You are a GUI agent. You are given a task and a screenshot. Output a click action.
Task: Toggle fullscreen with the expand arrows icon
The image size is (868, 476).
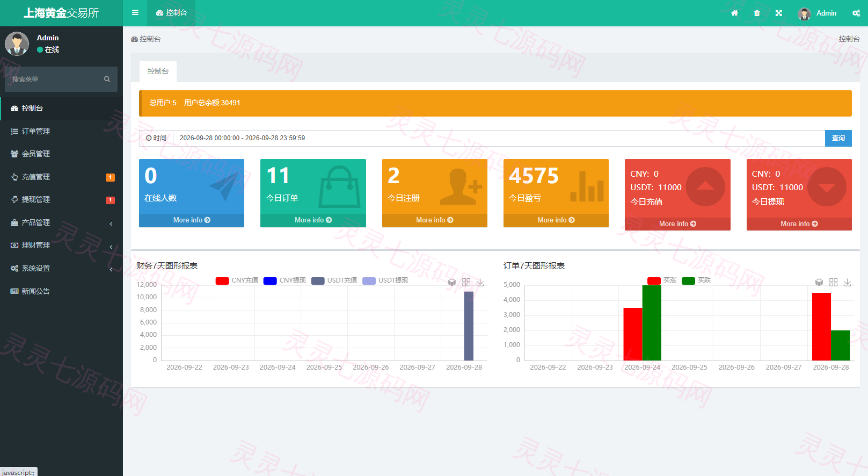point(779,13)
